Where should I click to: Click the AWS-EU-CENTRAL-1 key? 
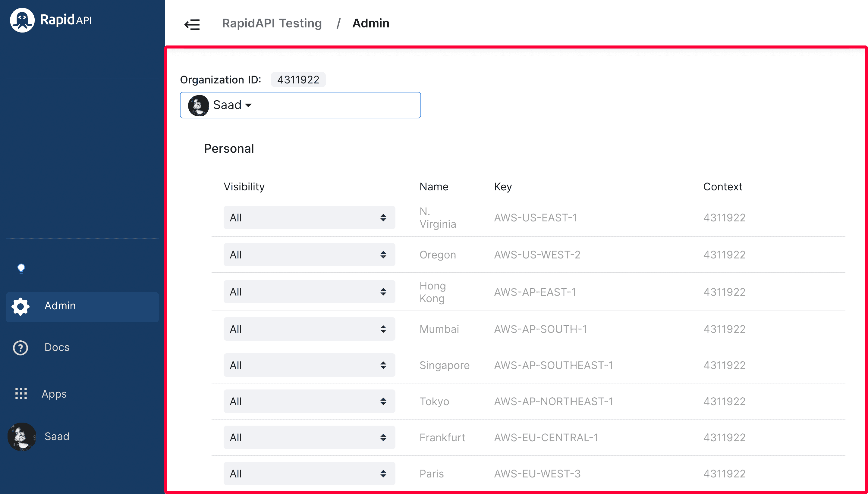click(546, 437)
